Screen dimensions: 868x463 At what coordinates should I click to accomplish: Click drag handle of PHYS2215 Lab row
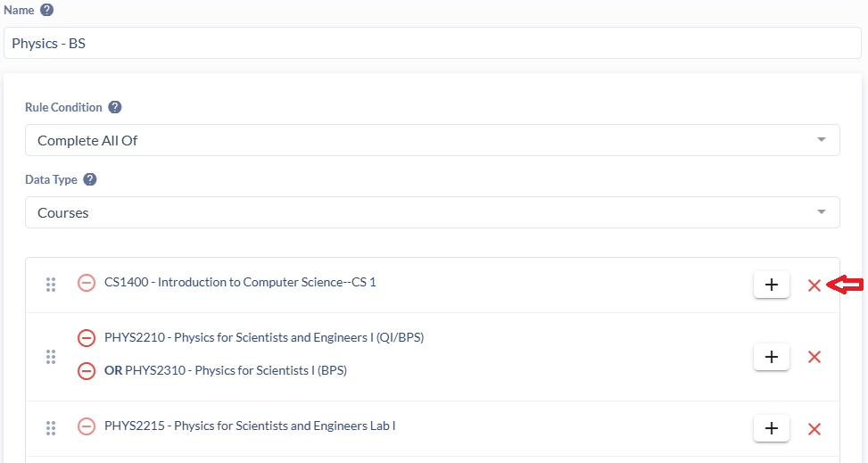click(x=51, y=428)
